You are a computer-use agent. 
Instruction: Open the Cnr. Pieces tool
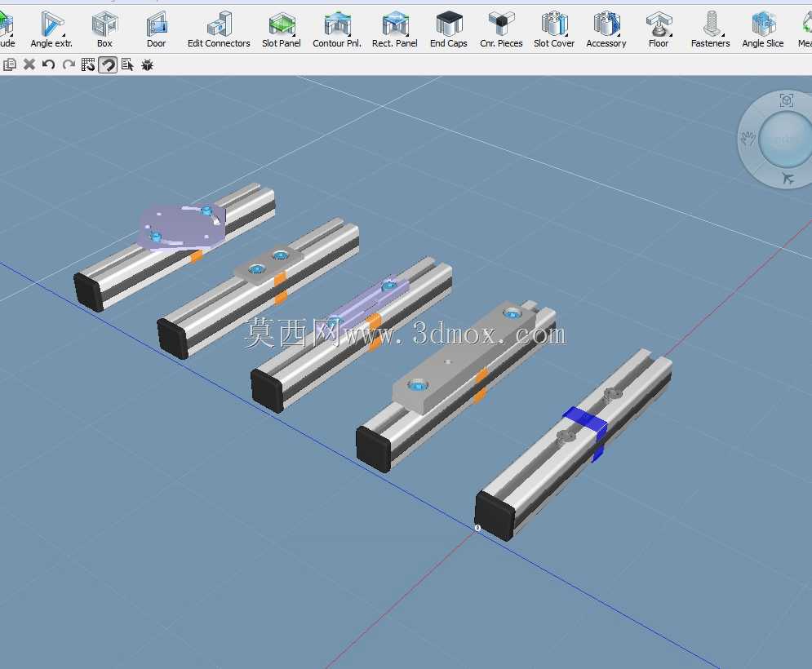click(x=501, y=29)
